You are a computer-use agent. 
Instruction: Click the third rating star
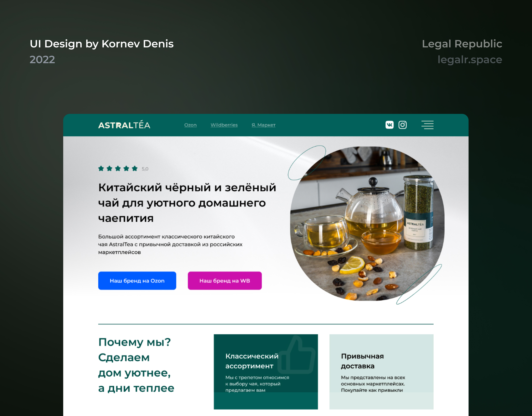pyautogui.click(x=118, y=168)
